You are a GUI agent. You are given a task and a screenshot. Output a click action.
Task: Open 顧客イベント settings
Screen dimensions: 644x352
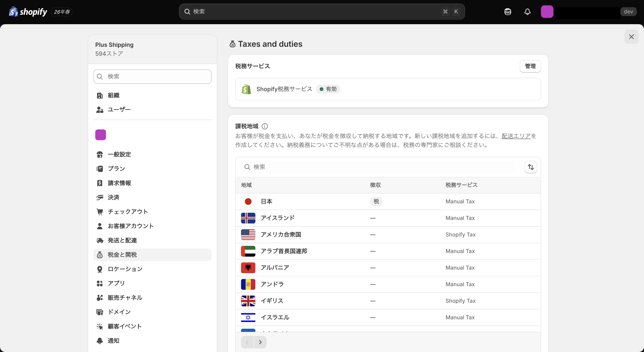coord(152,326)
